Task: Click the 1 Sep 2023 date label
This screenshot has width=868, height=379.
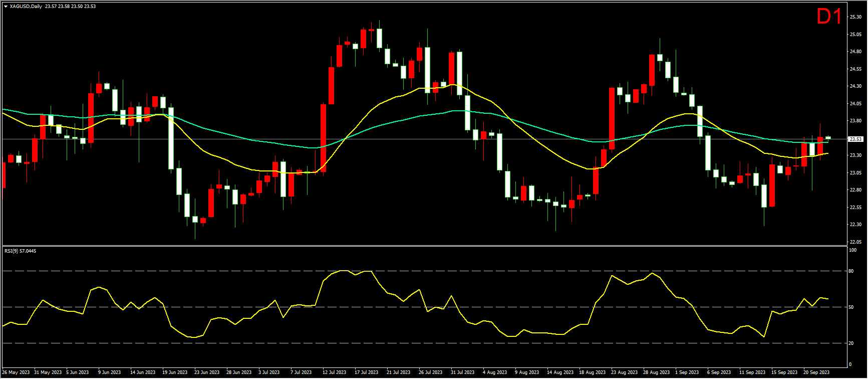Action: click(687, 372)
